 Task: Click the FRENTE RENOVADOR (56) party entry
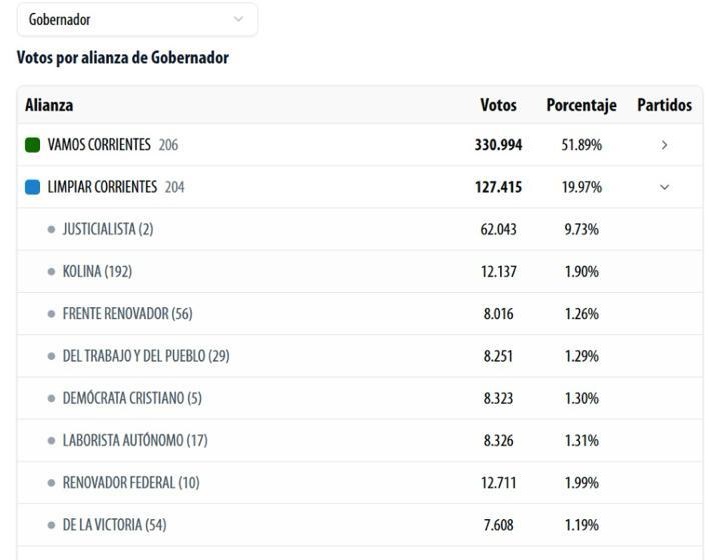127,313
